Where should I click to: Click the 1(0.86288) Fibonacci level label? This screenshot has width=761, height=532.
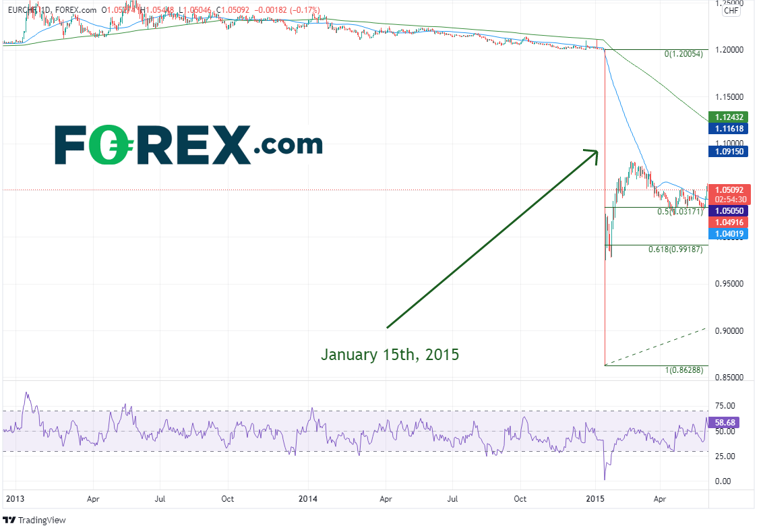[683, 370]
